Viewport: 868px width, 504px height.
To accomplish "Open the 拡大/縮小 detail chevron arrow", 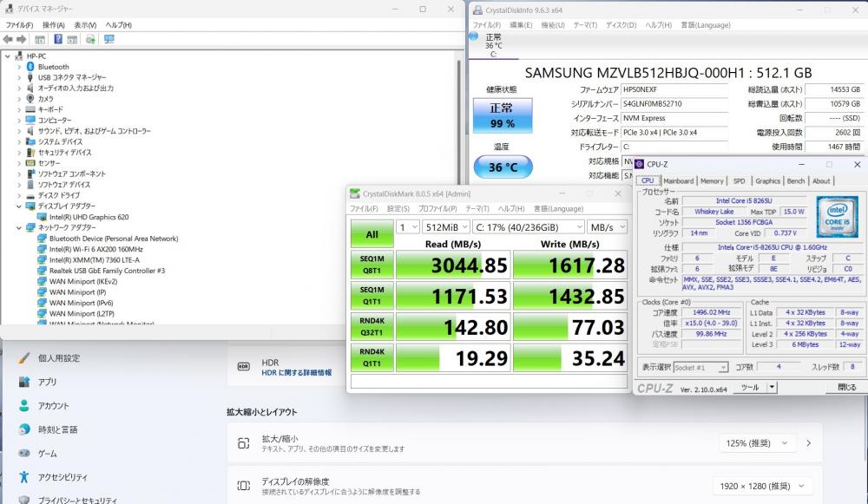I will [x=809, y=443].
